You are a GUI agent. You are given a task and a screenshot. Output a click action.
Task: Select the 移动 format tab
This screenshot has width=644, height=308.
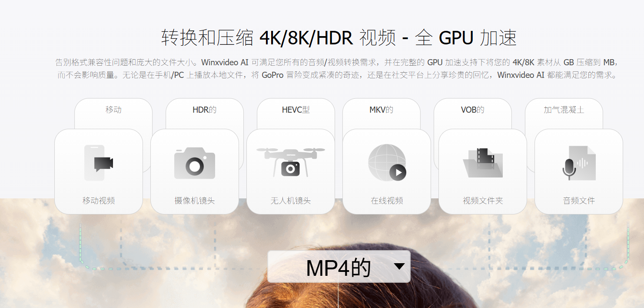pyautogui.click(x=113, y=110)
